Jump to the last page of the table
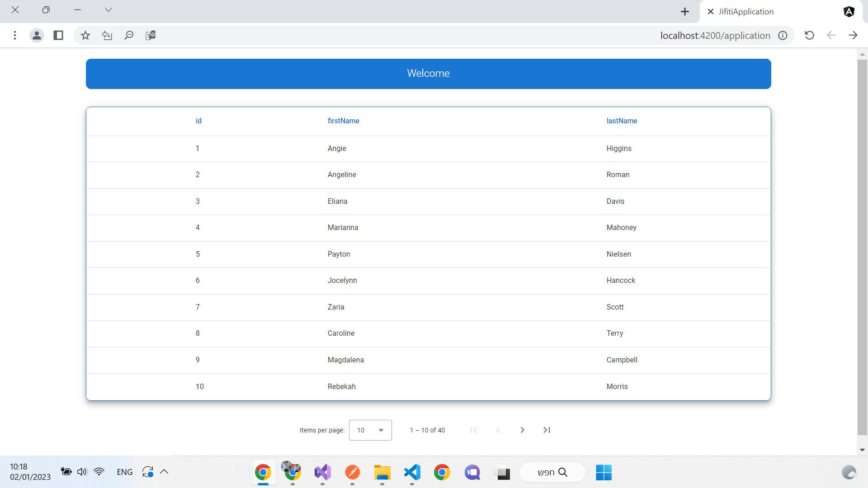This screenshot has height=488, width=868. pyautogui.click(x=547, y=430)
